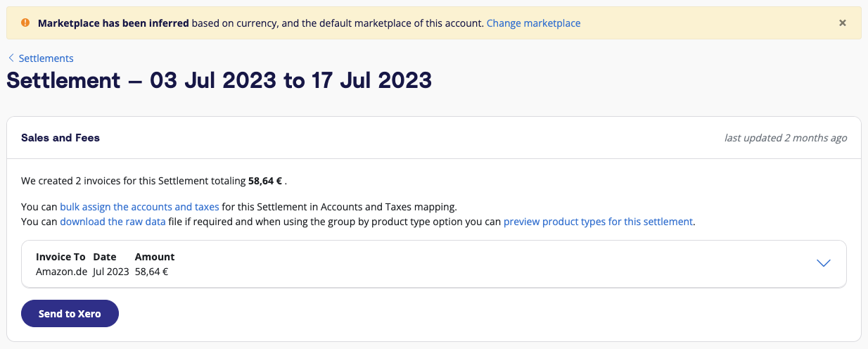Download the raw data file
The image size is (868, 349).
tap(113, 222)
